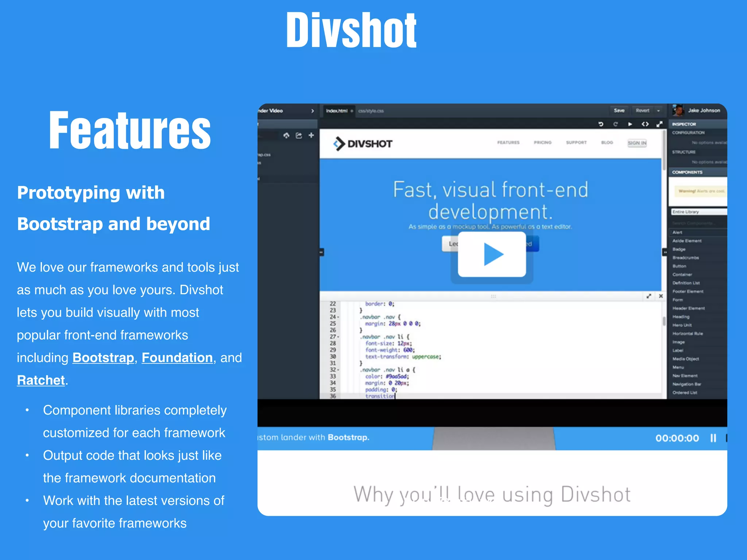The width and height of the screenshot is (747, 560).
Task: Collapse the right panel with the edge handle
Action: tap(665, 252)
